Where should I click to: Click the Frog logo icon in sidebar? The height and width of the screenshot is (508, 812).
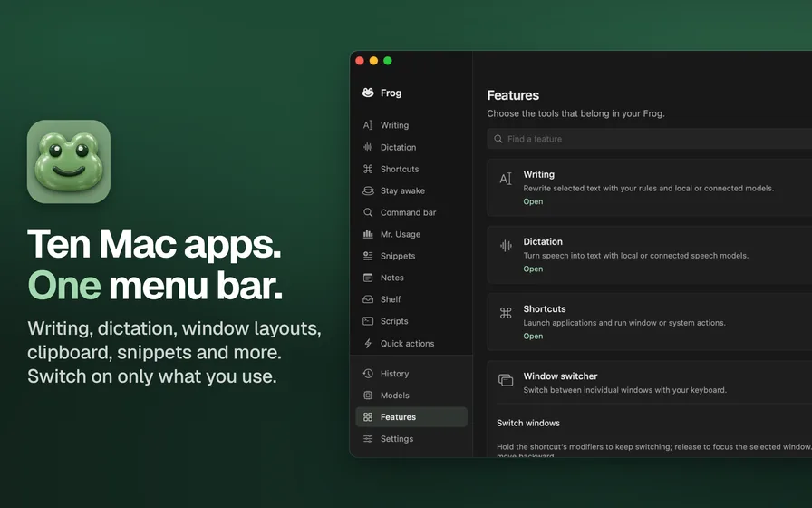pyautogui.click(x=368, y=93)
